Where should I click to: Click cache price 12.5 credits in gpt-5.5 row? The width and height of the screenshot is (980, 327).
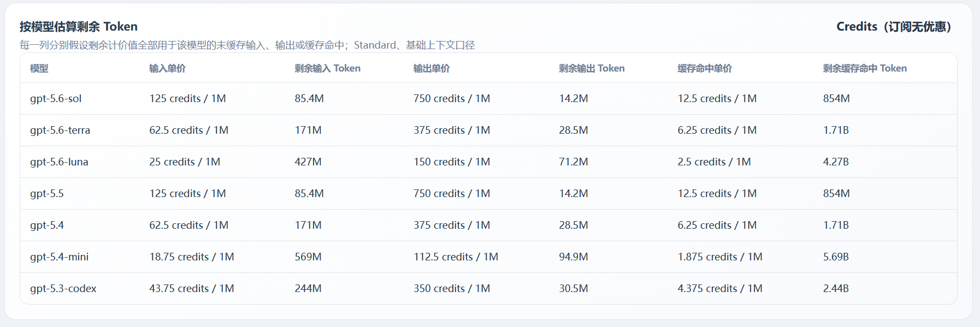[717, 194]
